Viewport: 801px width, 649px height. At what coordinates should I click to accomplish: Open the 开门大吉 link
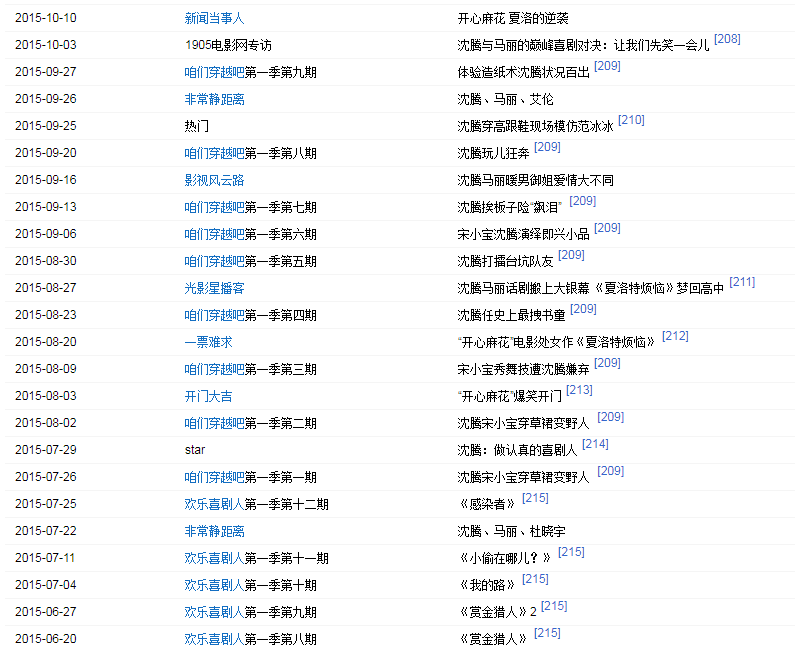208,396
